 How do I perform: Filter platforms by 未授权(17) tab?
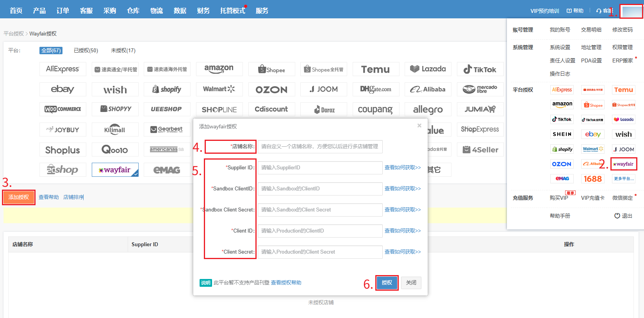point(123,50)
